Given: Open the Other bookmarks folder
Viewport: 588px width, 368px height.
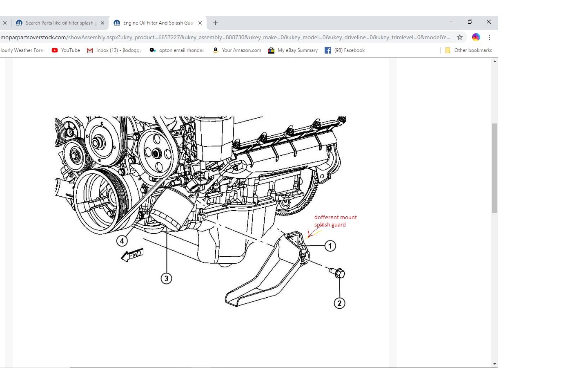Looking at the screenshot, I should (x=468, y=50).
